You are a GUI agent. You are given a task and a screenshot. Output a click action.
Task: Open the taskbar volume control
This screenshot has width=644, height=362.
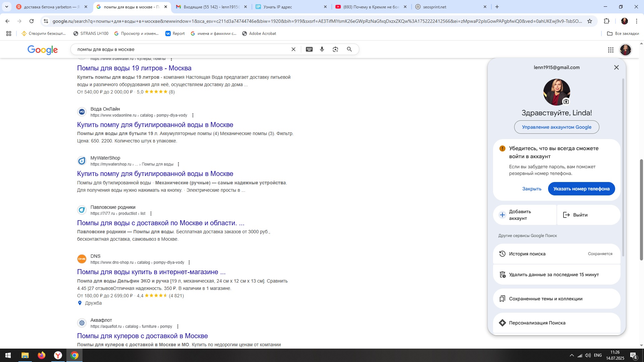tap(588, 355)
